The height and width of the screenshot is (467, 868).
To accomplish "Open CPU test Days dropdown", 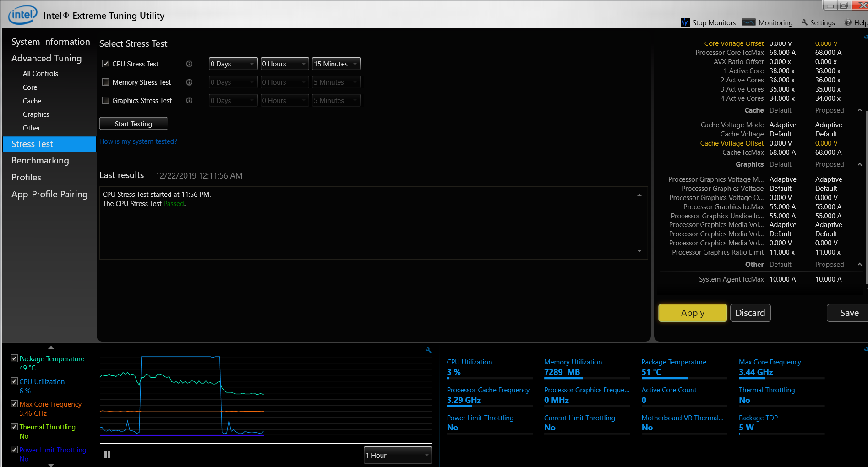I will click(233, 64).
